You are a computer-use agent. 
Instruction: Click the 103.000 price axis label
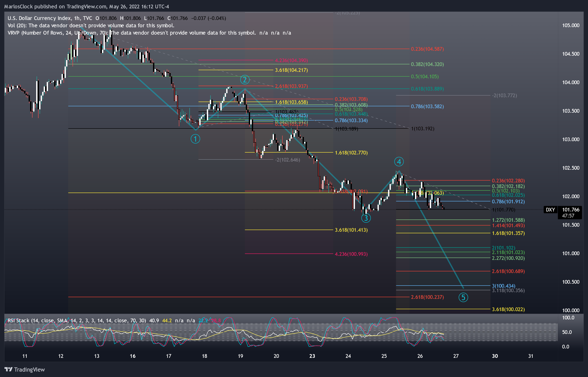(x=571, y=139)
